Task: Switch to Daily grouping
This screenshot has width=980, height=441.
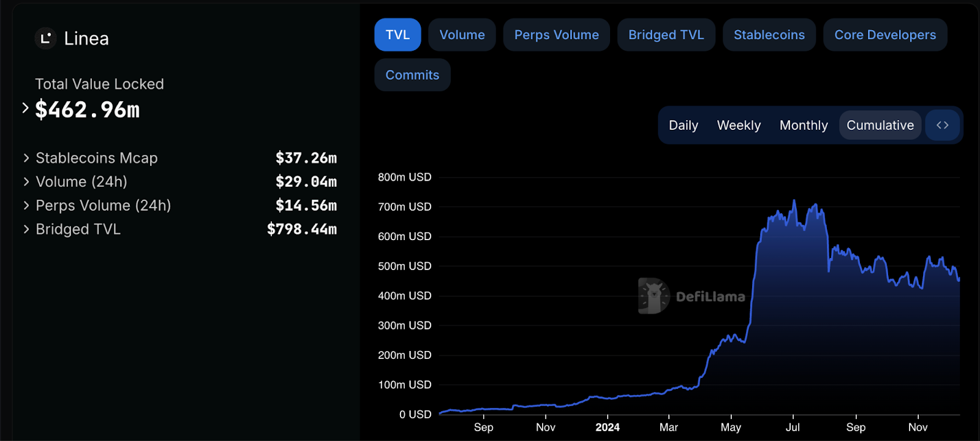Action: (683, 125)
